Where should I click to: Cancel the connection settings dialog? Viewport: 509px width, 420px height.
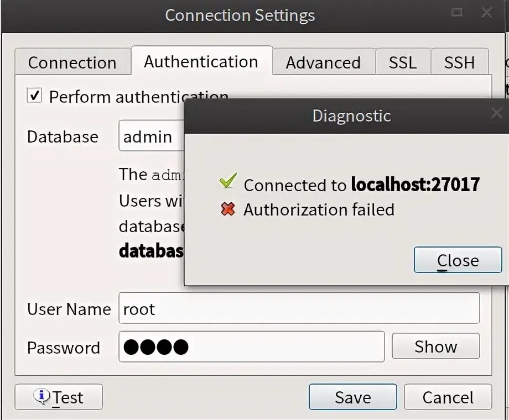(x=448, y=397)
